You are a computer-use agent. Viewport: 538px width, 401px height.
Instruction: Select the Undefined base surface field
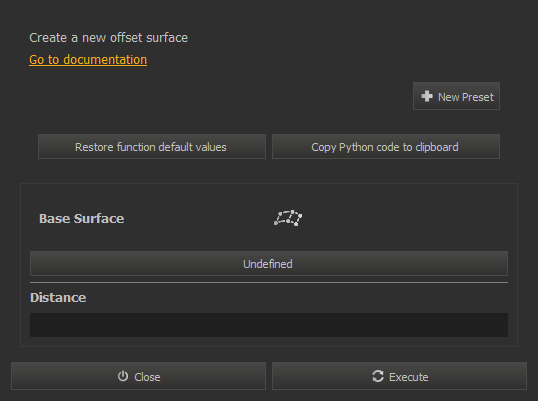tap(269, 264)
